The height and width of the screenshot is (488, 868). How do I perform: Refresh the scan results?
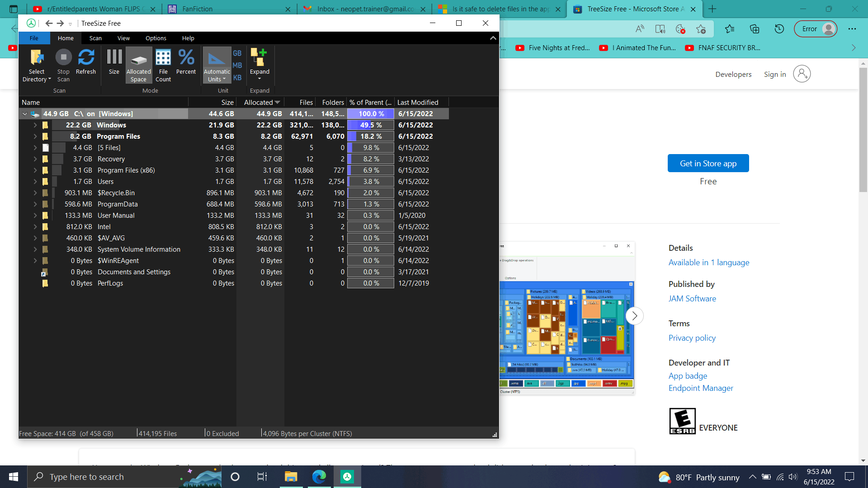pyautogui.click(x=86, y=62)
